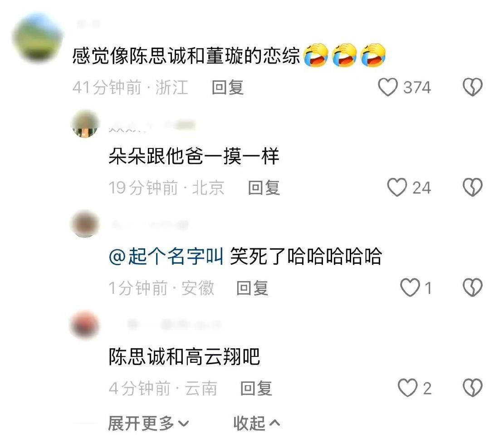The width and height of the screenshot is (504, 435).
Task: Like the comment with 374 likes
Action: pyautogui.click(x=387, y=88)
